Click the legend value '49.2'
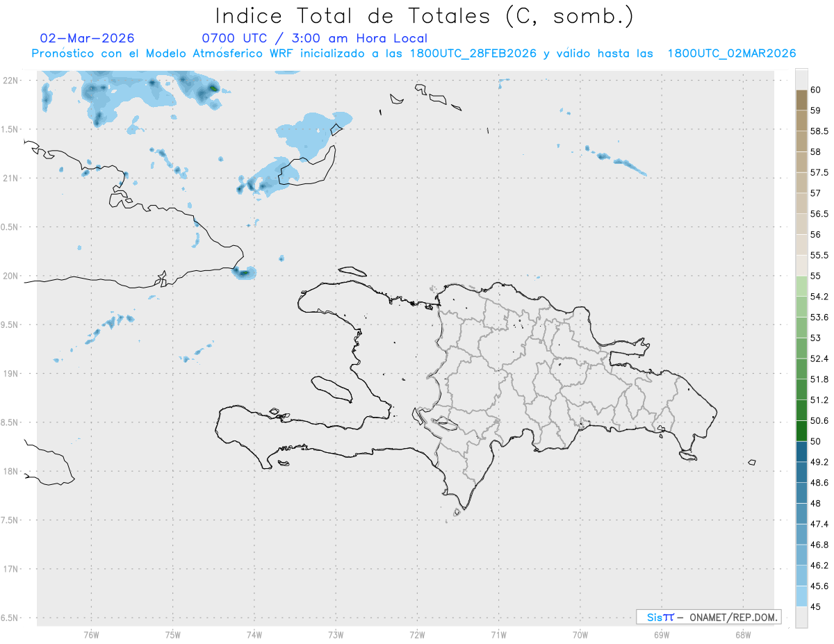This screenshot has height=644, width=834. point(819,461)
